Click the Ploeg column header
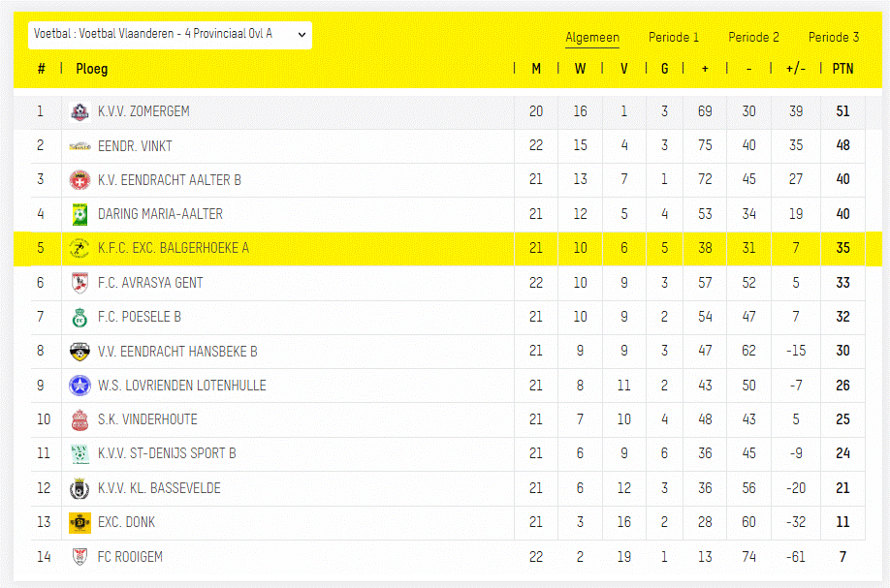The image size is (890, 588). 92,69
